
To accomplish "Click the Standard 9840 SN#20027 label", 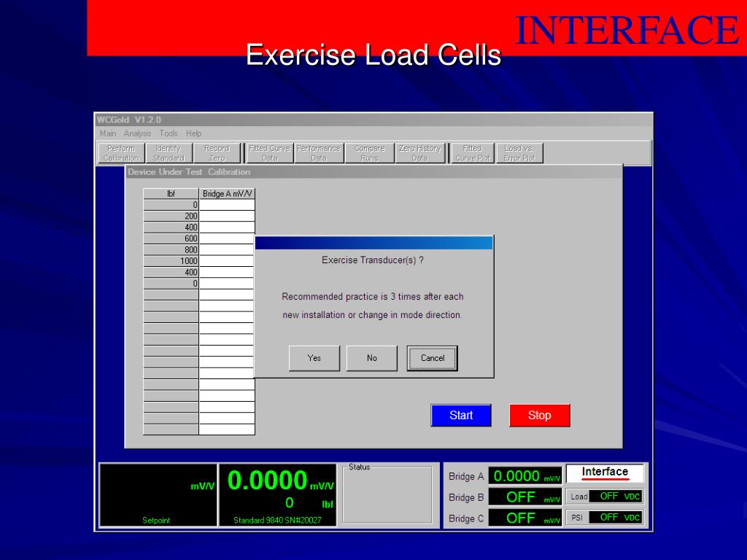I will [x=277, y=521].
